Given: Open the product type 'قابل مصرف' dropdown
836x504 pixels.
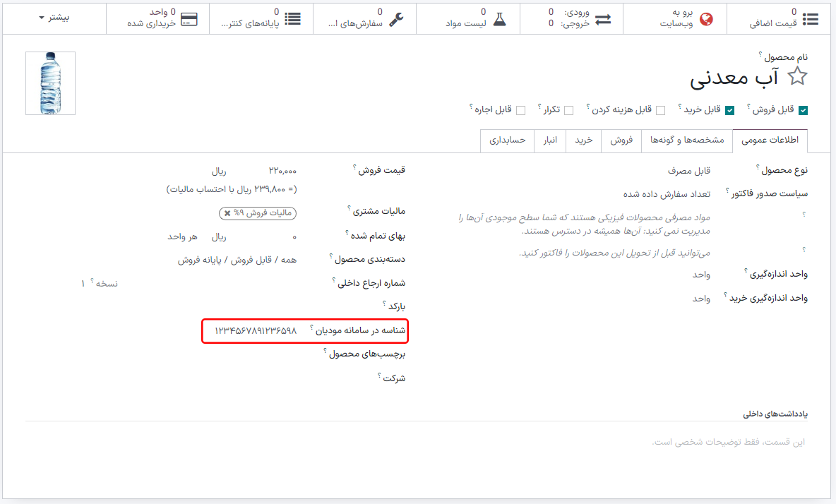Looking at the screenshot, I should pyautogui.click(x=688, y=171).
